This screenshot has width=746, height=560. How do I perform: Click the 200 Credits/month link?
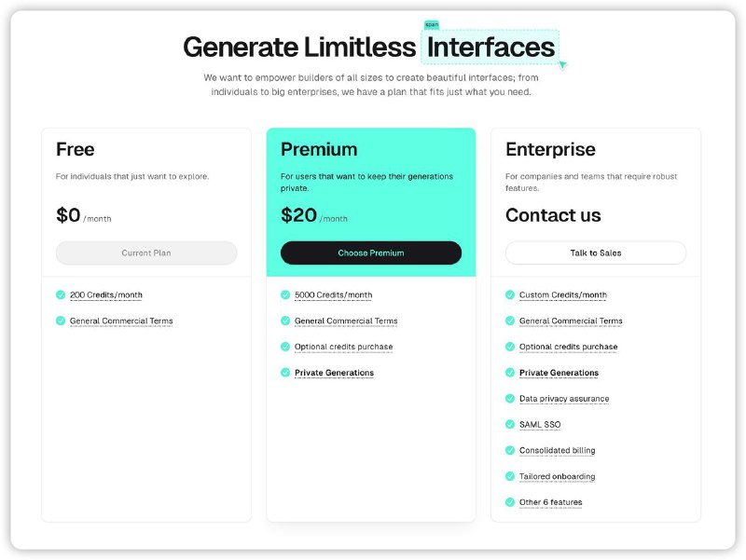click(106, 294)
